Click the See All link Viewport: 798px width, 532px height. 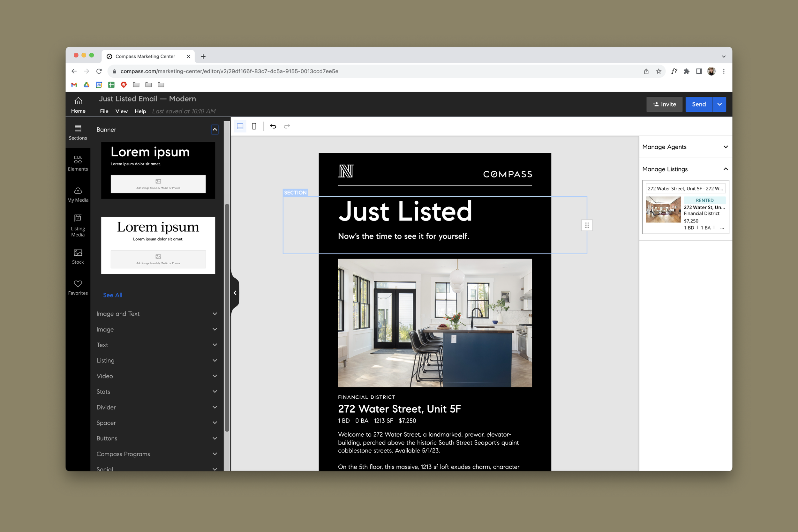pos(113,295)
